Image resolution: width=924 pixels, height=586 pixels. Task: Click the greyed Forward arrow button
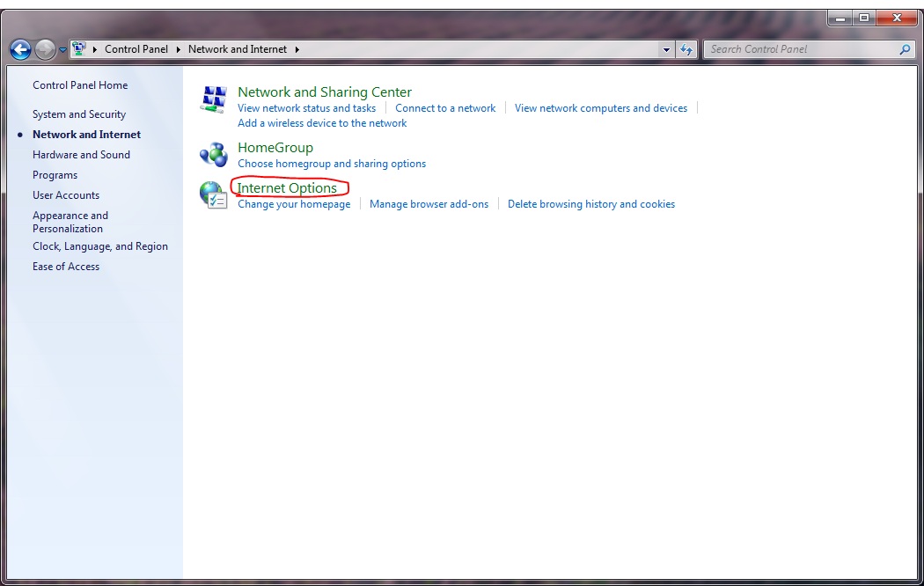click(45, 49)
